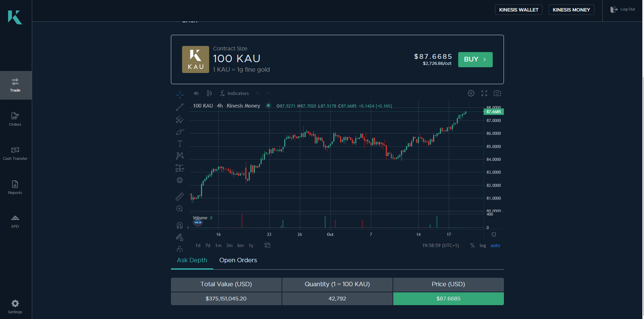Open price axis settings gear
The height and width of the screenshot is (319, 644).
pyautogui.click(x=494, y=235)
